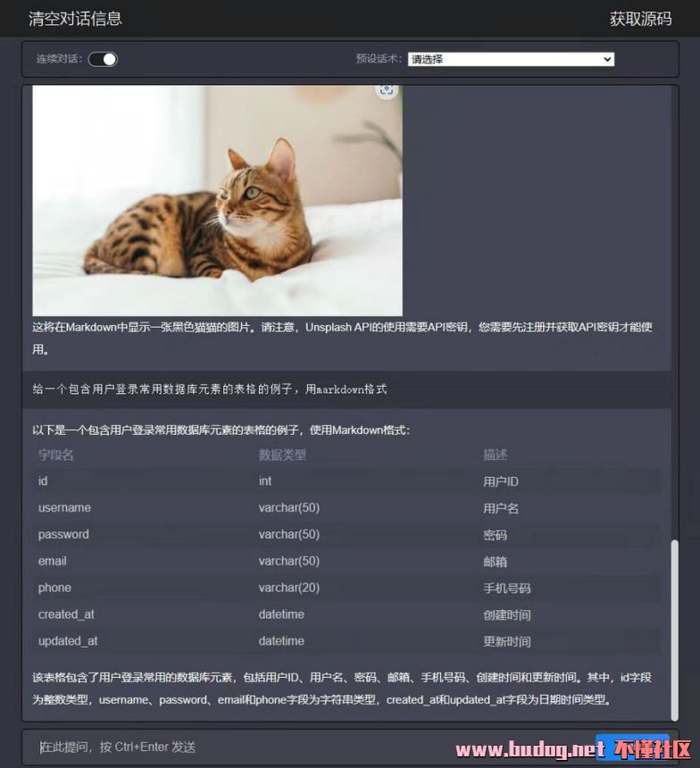
Task: Select the created_at cell
Action: [x=66, y=614]
